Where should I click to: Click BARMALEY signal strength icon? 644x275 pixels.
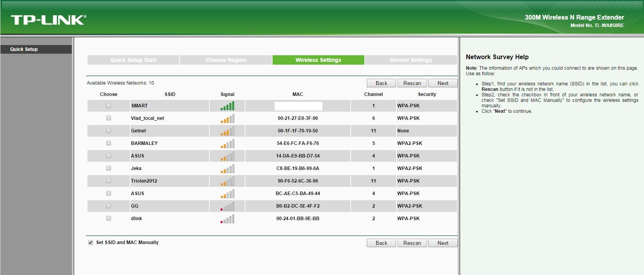click(x=227, y=143)
